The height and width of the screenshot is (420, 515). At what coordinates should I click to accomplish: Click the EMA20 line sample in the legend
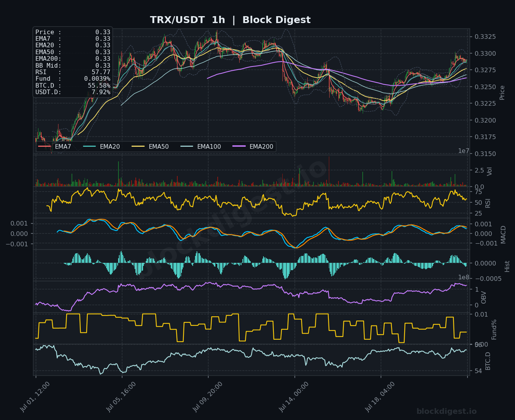point(89,146)
